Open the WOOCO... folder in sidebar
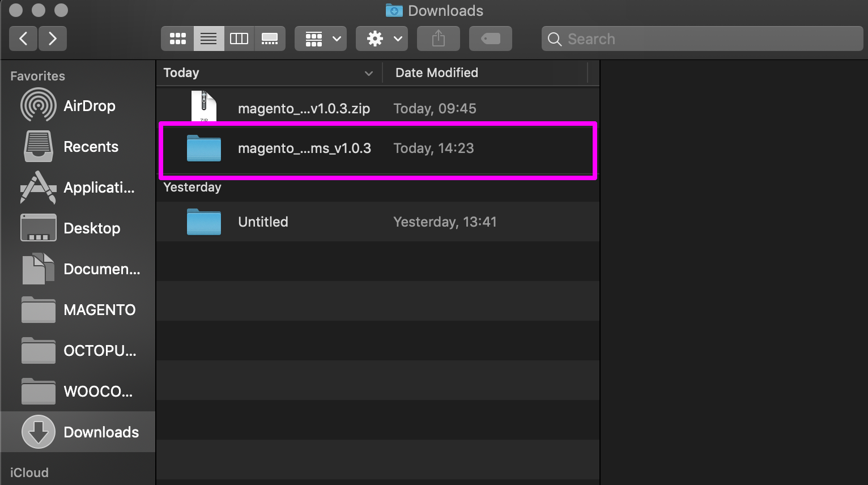The width and height of the screenshot is (868, 485). tap(78, 392)
